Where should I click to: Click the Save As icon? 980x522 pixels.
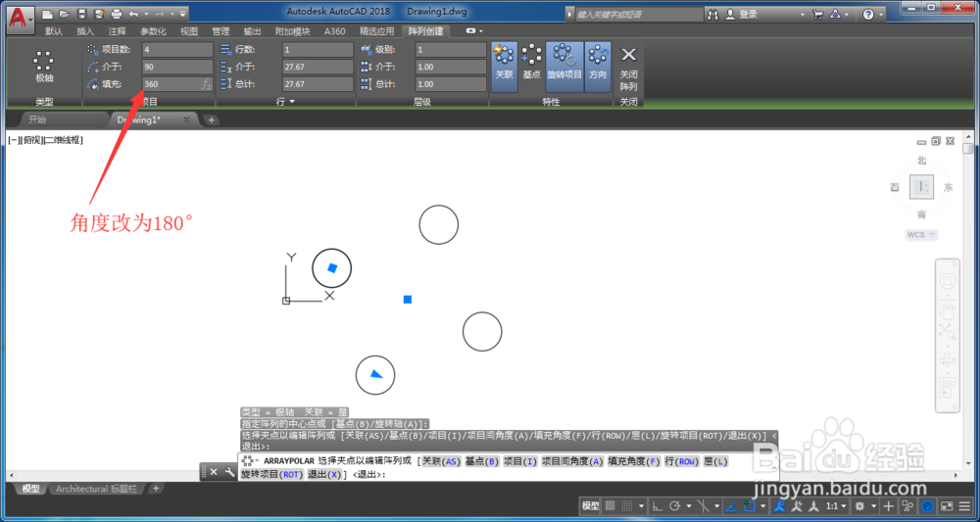coord(99,14)
